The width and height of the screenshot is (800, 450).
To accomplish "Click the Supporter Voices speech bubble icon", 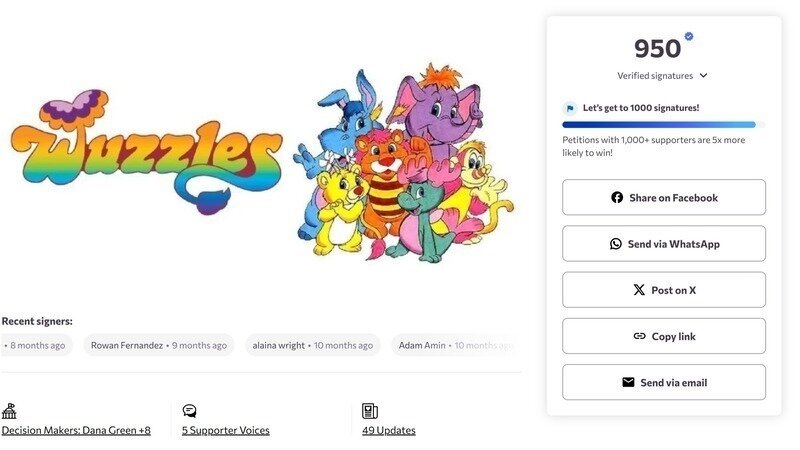I will click(189, 411).
